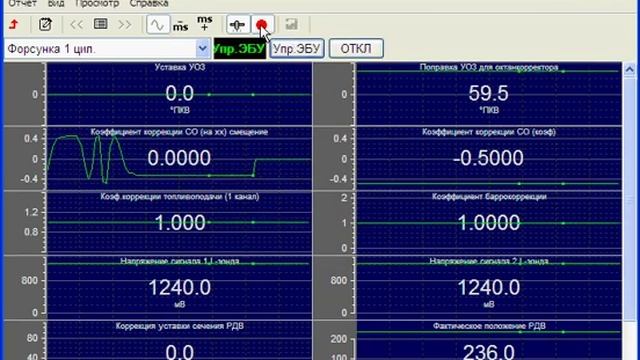Viewport: 640px width, 360px height.
Task: Select the 1240.0 second lambda probe voltage
Action: click(x=489, y=287)
